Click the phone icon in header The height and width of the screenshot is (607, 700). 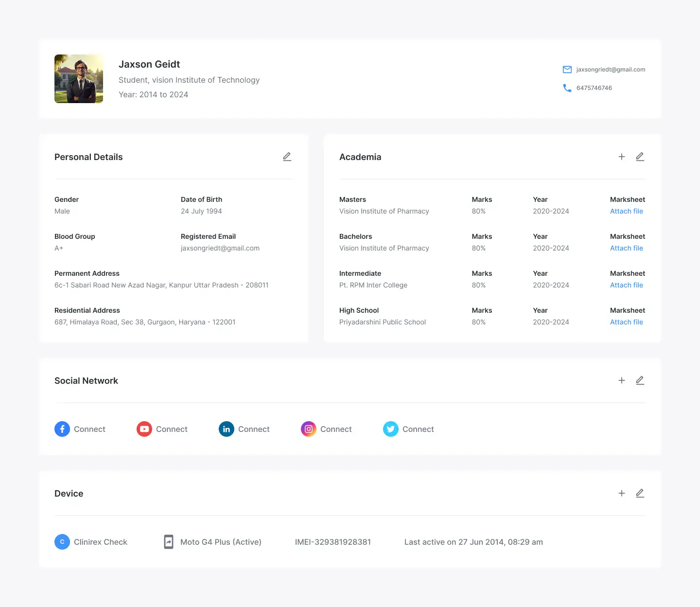pos(567,88)
